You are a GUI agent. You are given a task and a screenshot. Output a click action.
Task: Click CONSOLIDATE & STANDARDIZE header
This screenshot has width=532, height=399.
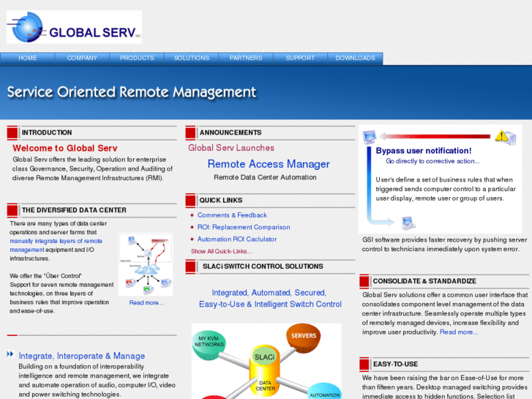click(x=424, y=281)
